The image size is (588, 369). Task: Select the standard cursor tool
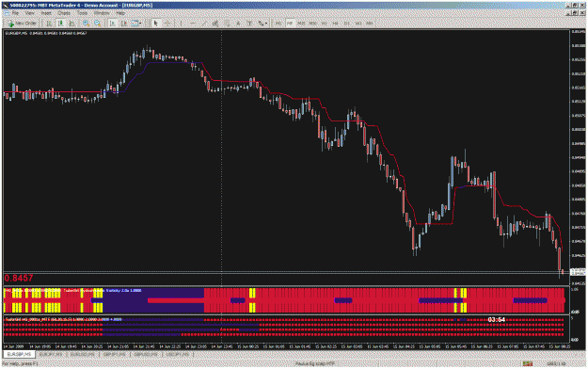pyautogui.click(x=155, y=24)
